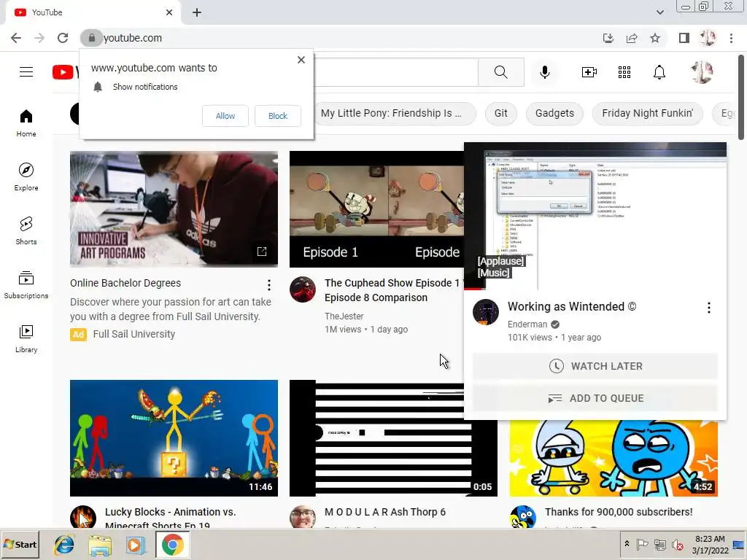This screenshot has width=747, height=560.
Task: Block YouTube notifications
Action: 278,116
